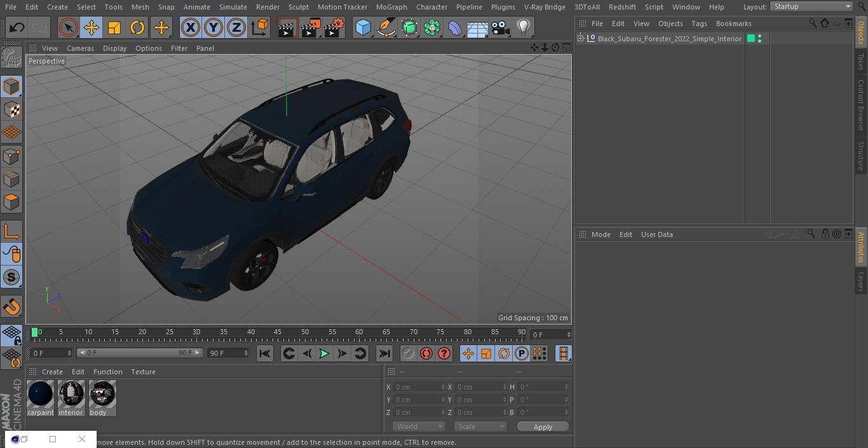The height and width of the screenshot is (448, 868).
Task: Toggle X axis lock
Action: pos(191,27)
